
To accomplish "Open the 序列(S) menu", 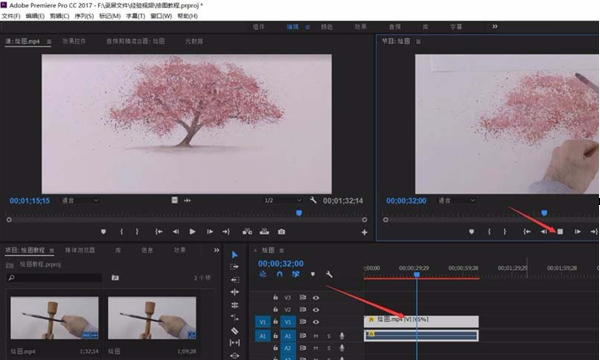I will pyautogui.click(x=84, y=16).
